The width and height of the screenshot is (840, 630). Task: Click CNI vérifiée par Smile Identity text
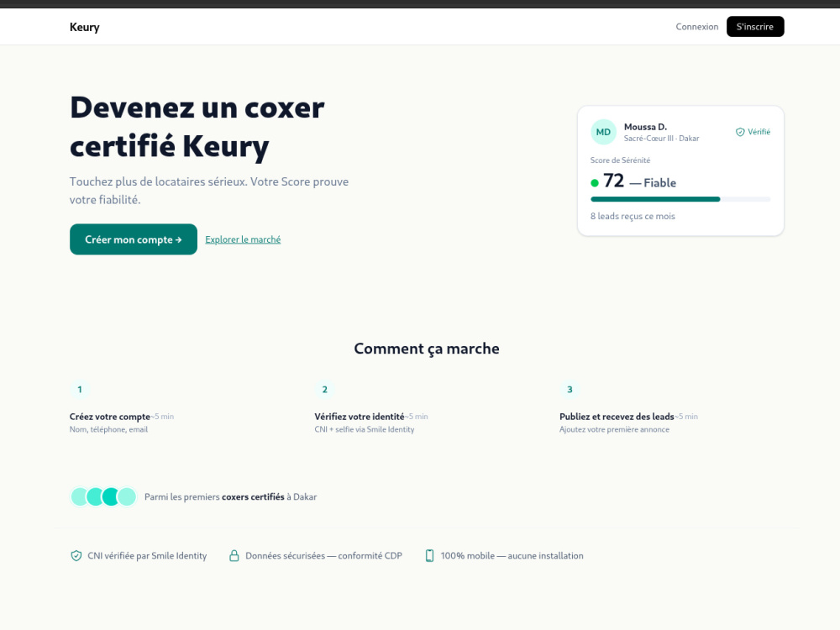pyautogui.click(x=147, y=555)
